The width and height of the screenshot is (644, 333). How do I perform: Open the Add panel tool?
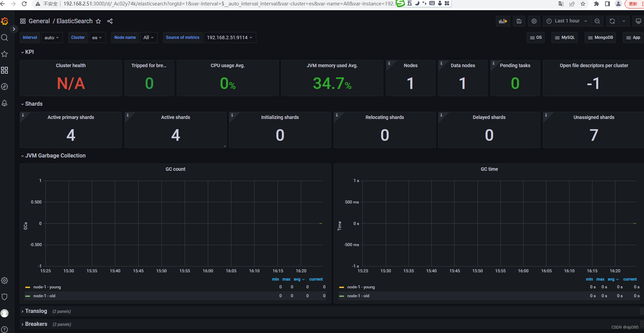(x=503, y=21)
